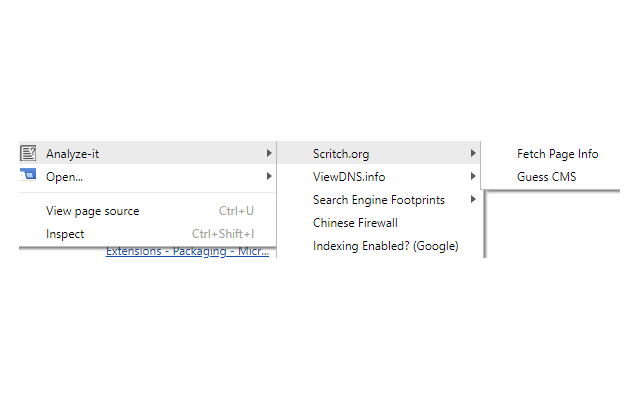This screenshot has height=400, width=640.
Task: Click the Ctrl+U shortcut label
Action: [236, 211]
